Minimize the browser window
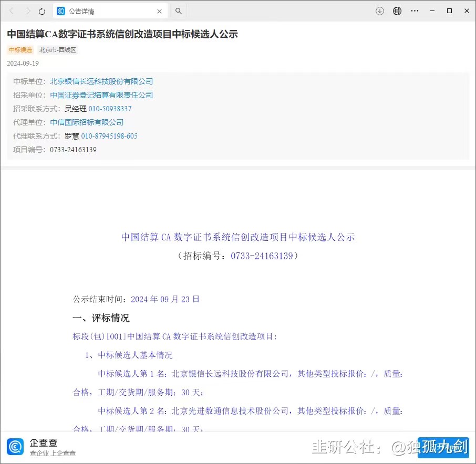 [432, 11]
